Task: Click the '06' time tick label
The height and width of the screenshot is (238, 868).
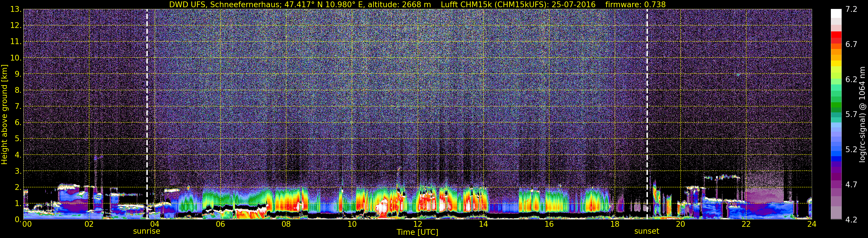Action: point(220,224)
